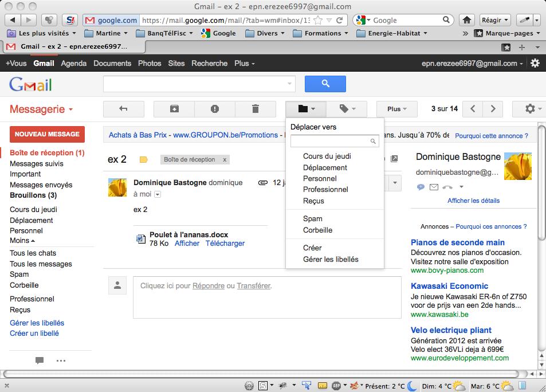The image size is (546, 392).
Task: Go to the older conversation arrow
Action: tap(493, 109)
